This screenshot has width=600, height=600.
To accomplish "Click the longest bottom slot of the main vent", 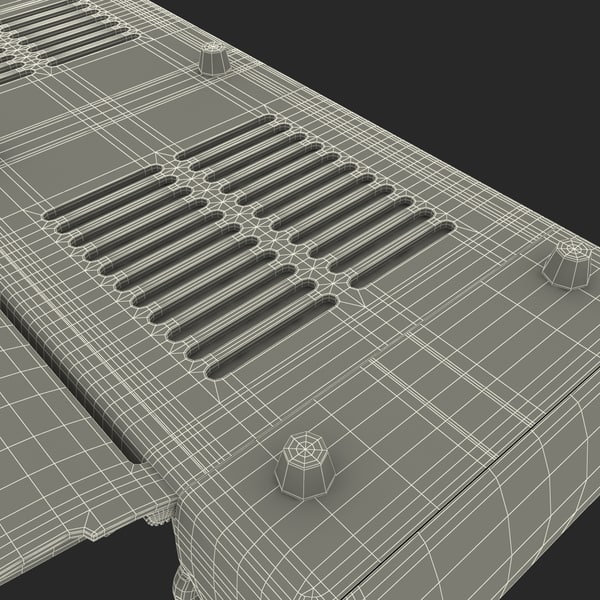I will pyautogui.click(x=272, y=342).
